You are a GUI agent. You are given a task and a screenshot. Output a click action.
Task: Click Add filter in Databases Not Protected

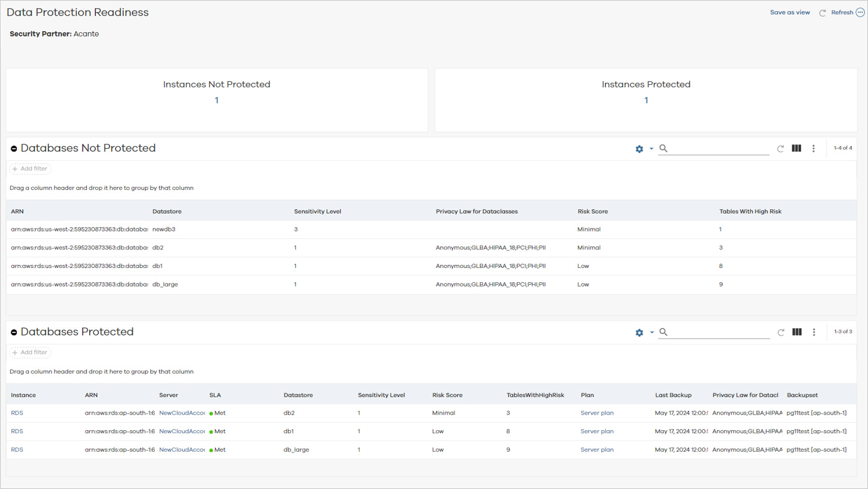point(29,168)
